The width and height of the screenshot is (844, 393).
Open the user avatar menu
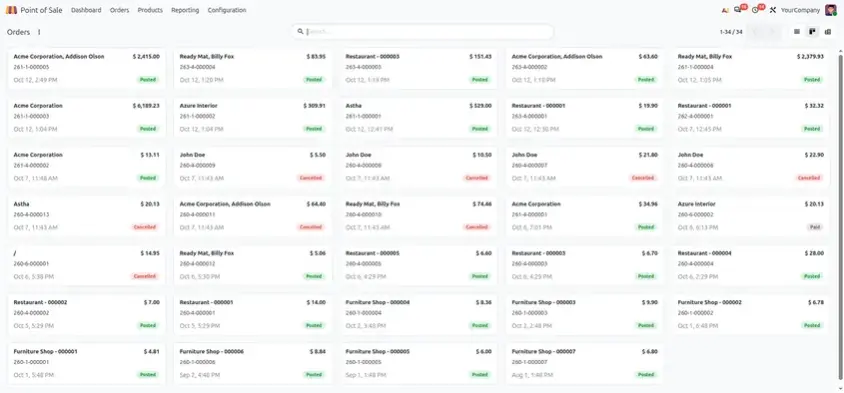click(831, 10)
